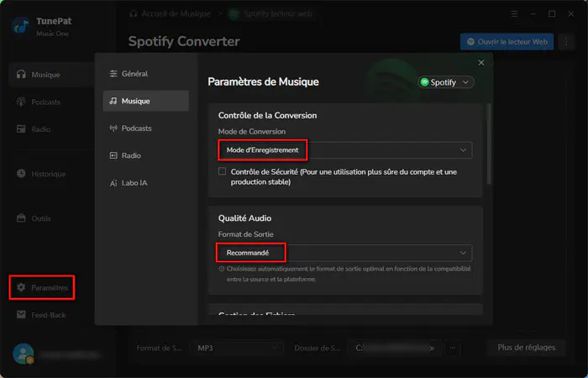Click Ouvrir le lecteur Web button
Screen dimensions: 588x378
(x=507, y=42)
